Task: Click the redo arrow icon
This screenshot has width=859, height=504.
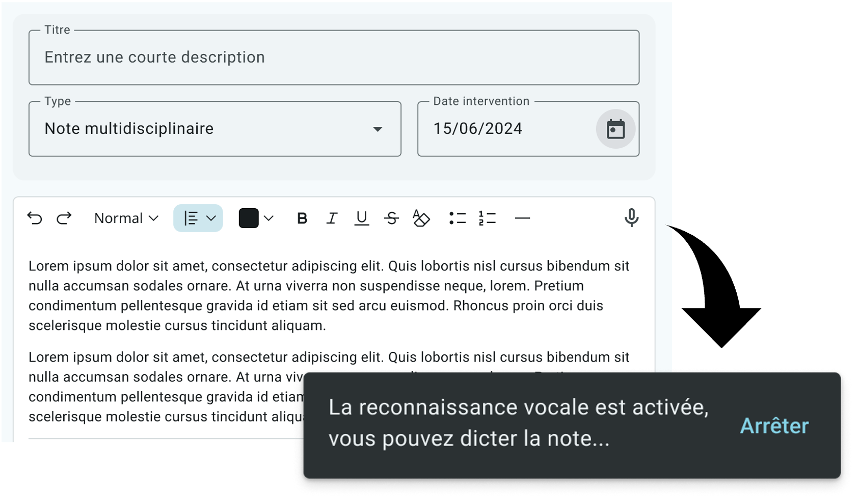Action: tap(64, 218)
